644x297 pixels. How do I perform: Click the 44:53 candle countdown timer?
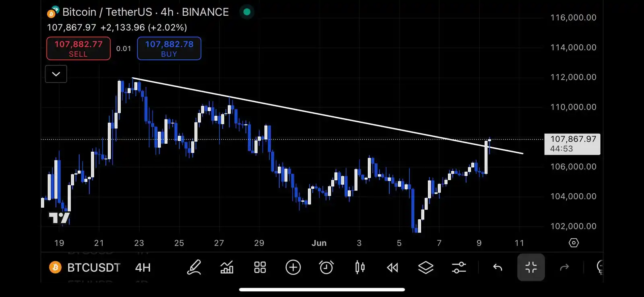click(561, 149)
